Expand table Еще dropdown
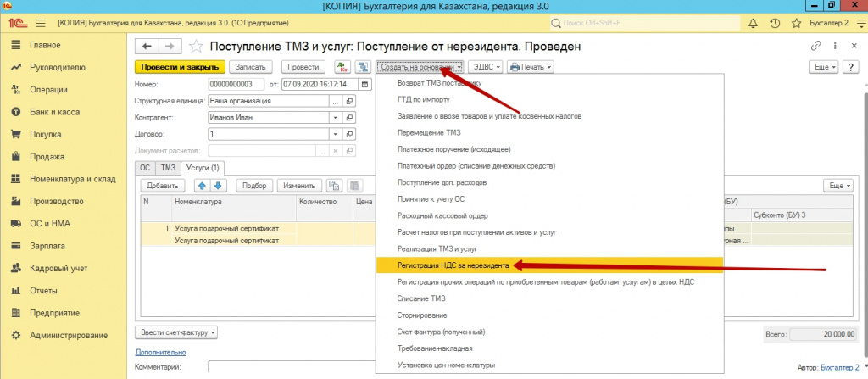Screen dimensions: 868x379 [838, 186]
